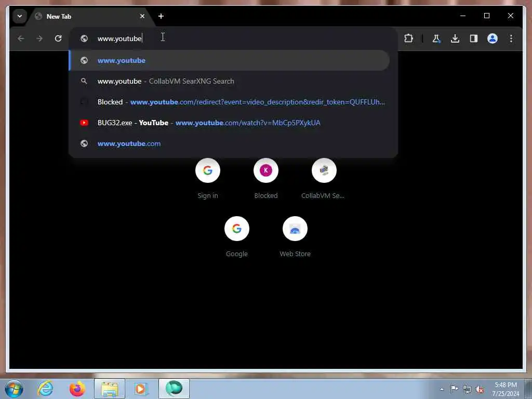532x399 pixels.
Task: Open Chrome Labs flask icon
Action: 436,38
